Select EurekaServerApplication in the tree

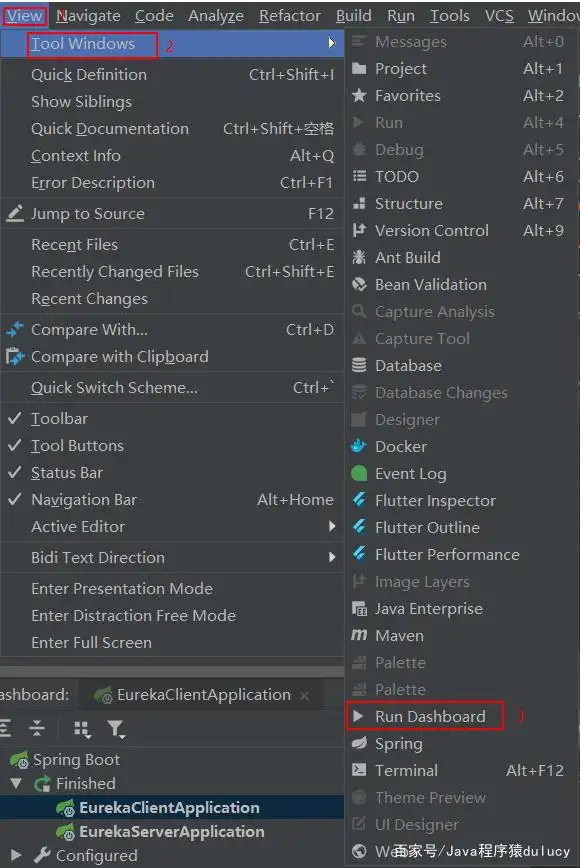click(x=172, y=831)
